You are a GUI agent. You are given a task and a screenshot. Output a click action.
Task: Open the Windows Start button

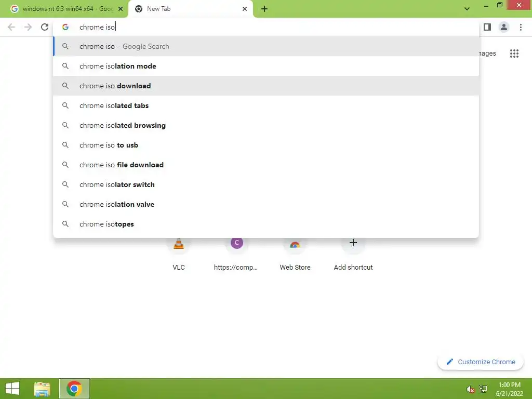click(12, 389)
